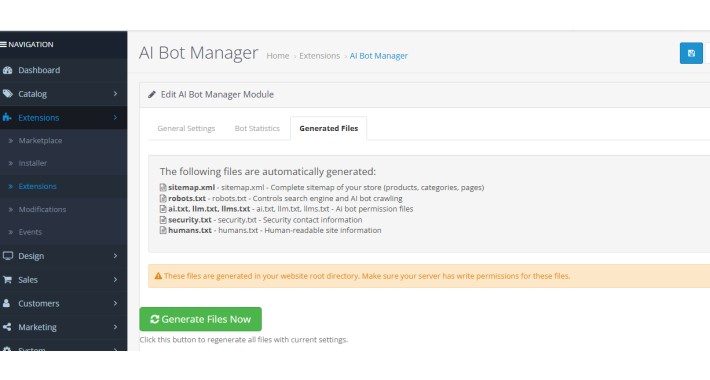The height and width of the screenshot is (380, 710).
Task: Click the orange warning triangle icon
Action: 158,276
